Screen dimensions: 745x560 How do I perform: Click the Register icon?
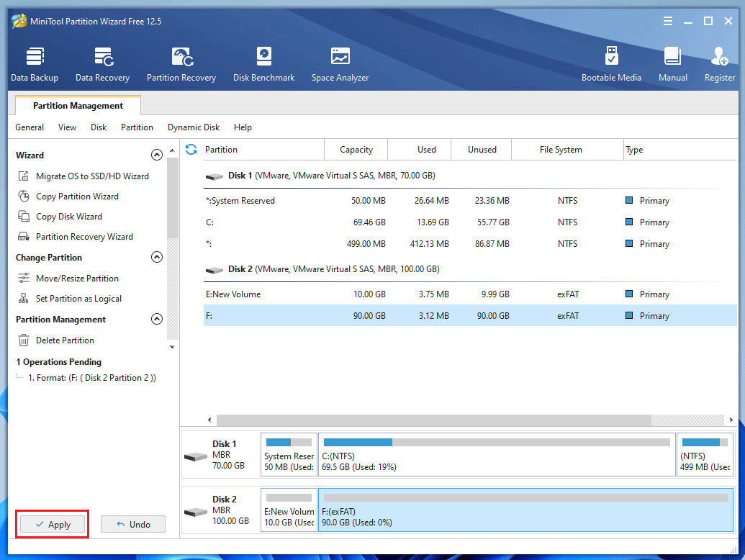click(719, 56)
